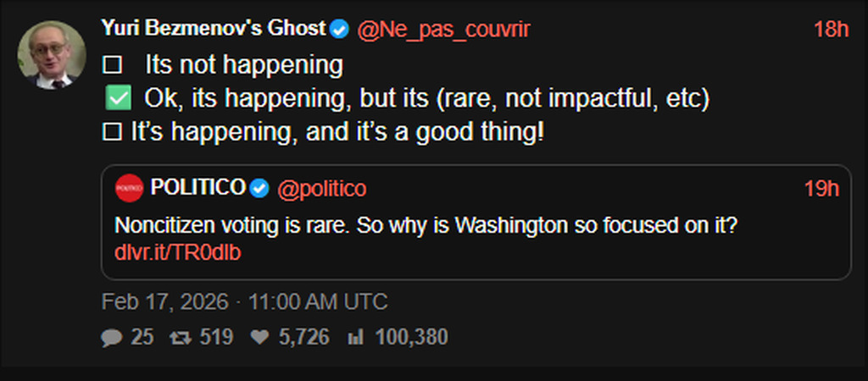The height and width of the screenshot is (381, 868).
Task: Click the reply comment bubble icon
Action: pos(111,337)
